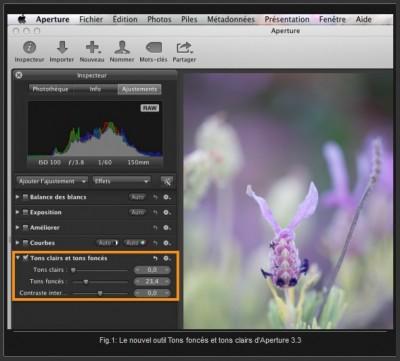Viewport: 400px width, 361px height.
Task: Click the Partager share icon
Action: [x=184, y=48]
